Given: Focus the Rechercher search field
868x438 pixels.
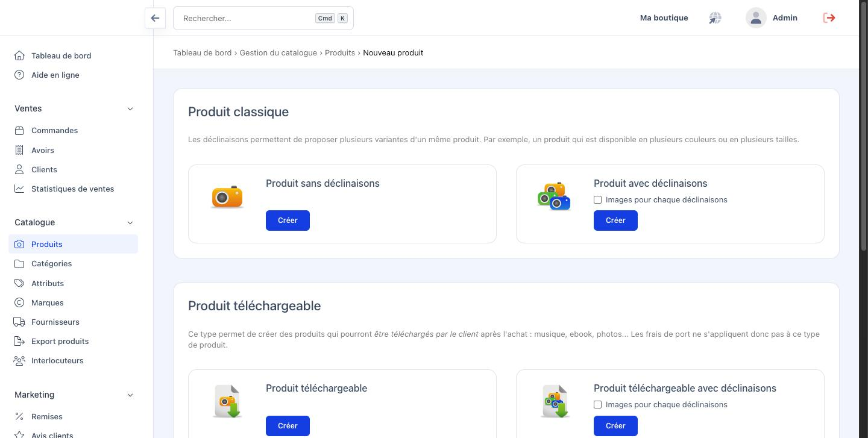Looking at the screenshot, I should (x=263, y=18).
